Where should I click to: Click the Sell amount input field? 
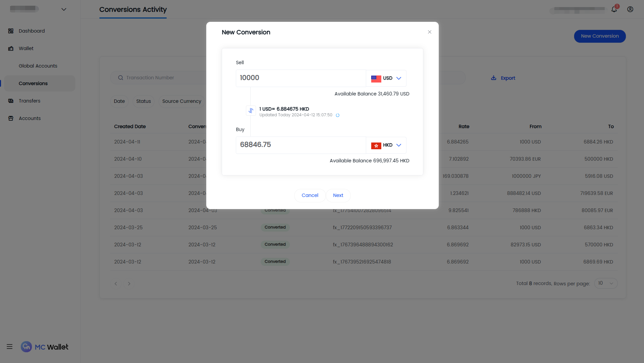pos(301,78)
